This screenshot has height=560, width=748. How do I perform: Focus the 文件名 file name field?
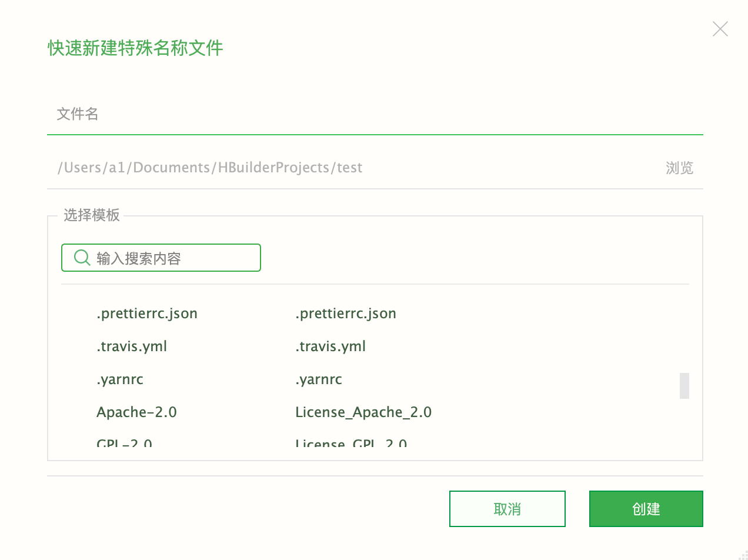tap(374, 114)
